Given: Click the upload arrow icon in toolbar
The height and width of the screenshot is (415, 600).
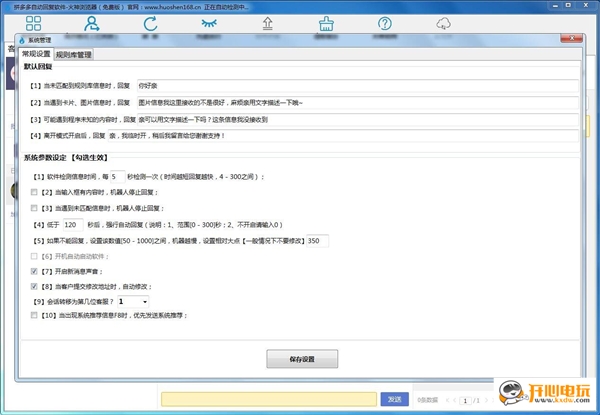Looking at the screenshot, I should coord(267,23).
